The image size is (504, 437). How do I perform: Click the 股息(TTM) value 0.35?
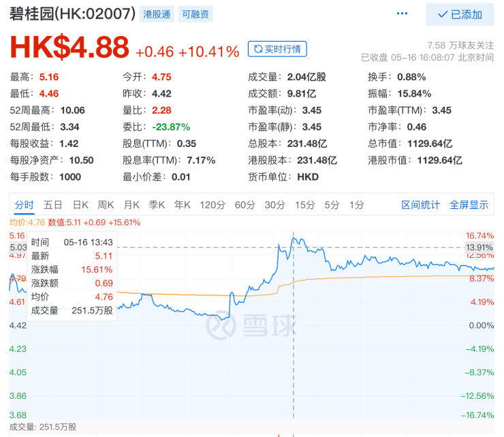click(x=187, y=144)
